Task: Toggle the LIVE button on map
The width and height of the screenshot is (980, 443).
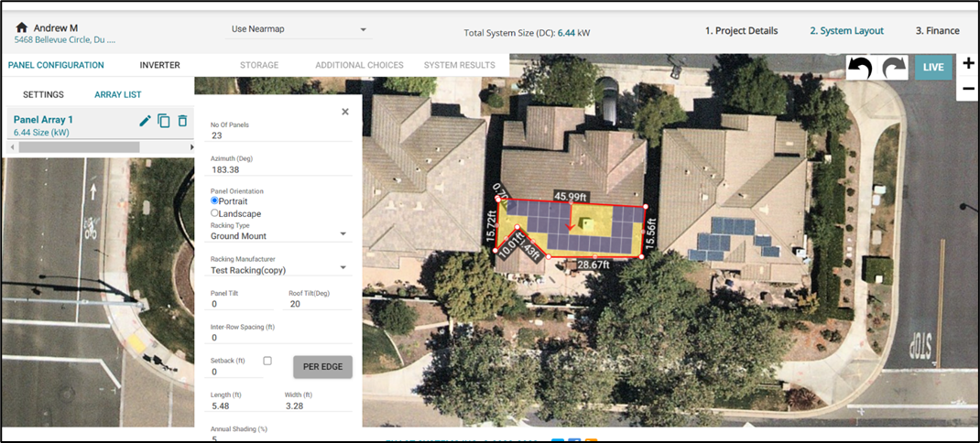Action: tap(934, 68)
